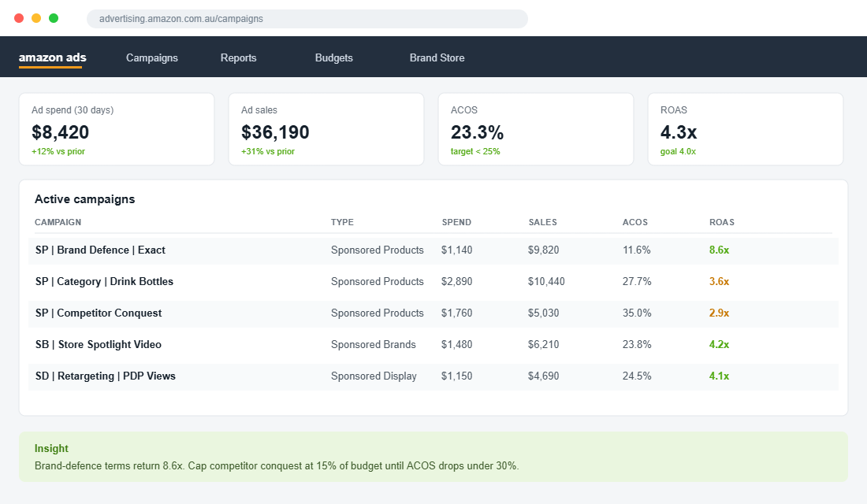Open the Campaigns nav item
867x504 pixels.
point(152,58)
